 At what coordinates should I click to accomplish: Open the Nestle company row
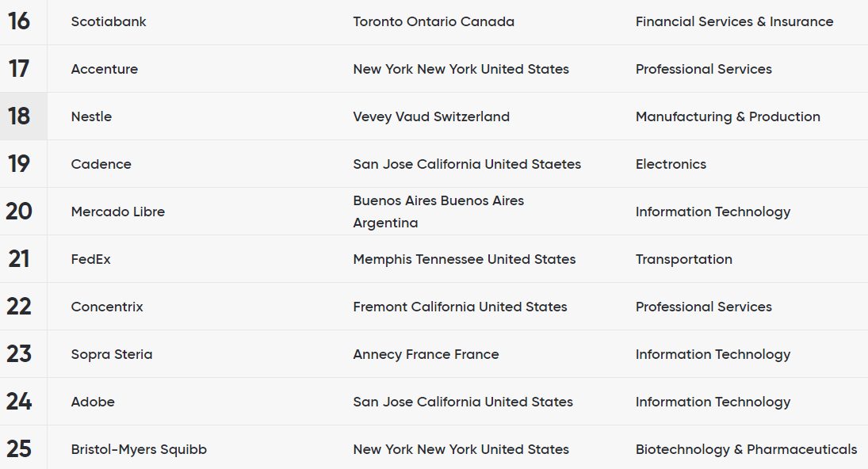(91, 116)
